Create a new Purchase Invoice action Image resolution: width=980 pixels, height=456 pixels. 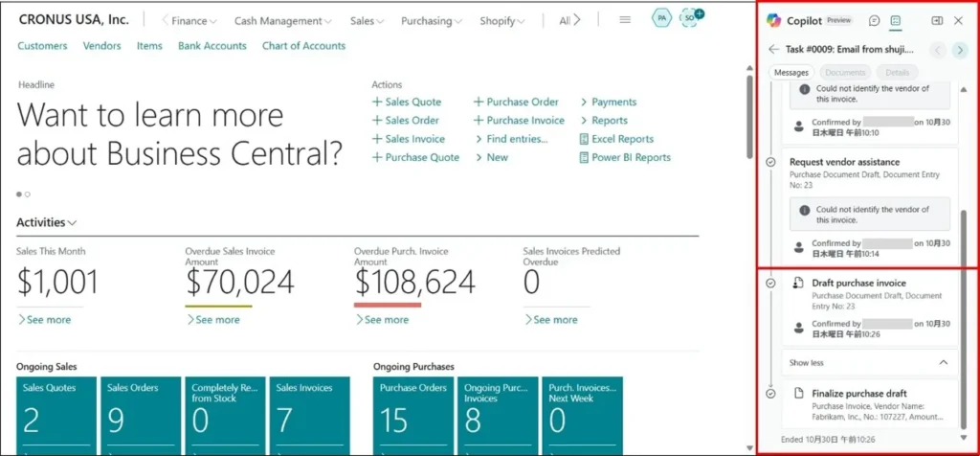(519, 121)
